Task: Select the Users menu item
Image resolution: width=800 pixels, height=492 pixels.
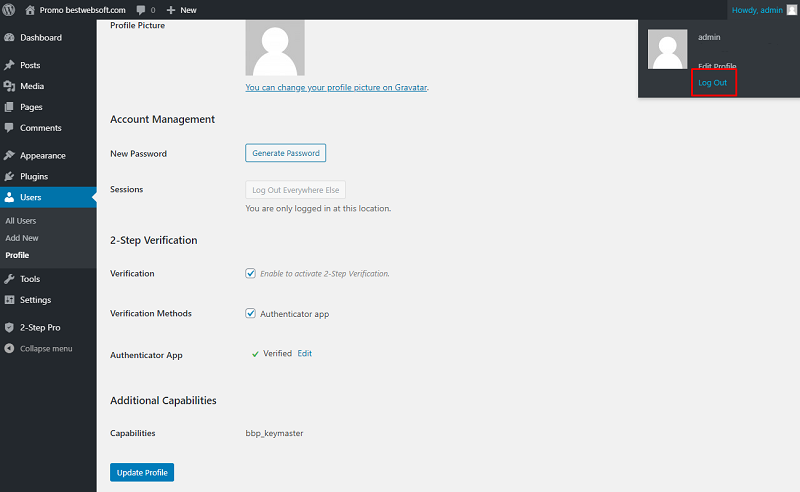Action: [x=48, y=197]
